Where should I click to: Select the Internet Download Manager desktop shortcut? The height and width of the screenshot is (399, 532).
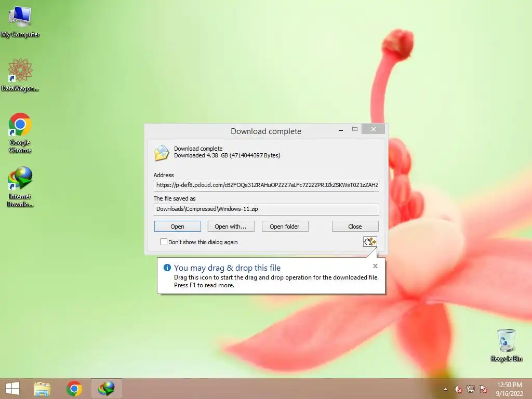(x=20, y=187)
